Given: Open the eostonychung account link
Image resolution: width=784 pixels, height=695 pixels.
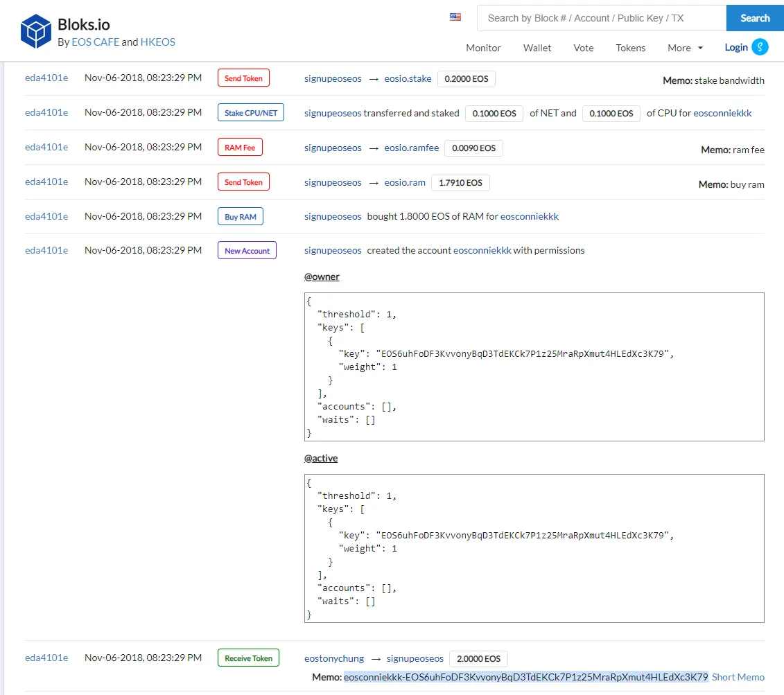Looking at the screenshot, I should [x=334, y=658].
